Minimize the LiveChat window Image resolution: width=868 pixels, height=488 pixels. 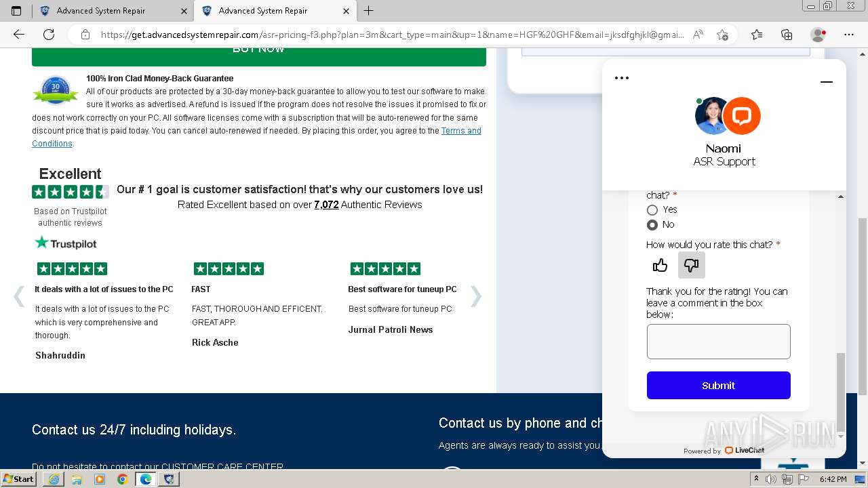[x=826, y=82]
